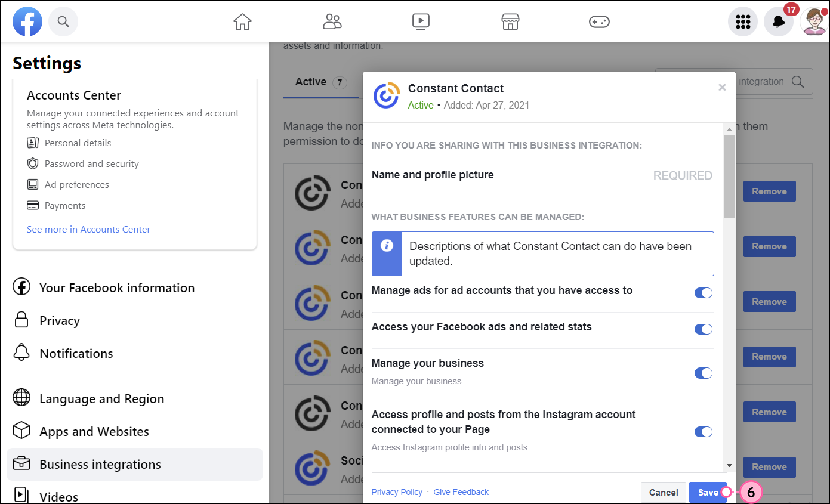830x504 pixels.
Task: Click the Privacy lock icon
Action: [x=21, y=320]
